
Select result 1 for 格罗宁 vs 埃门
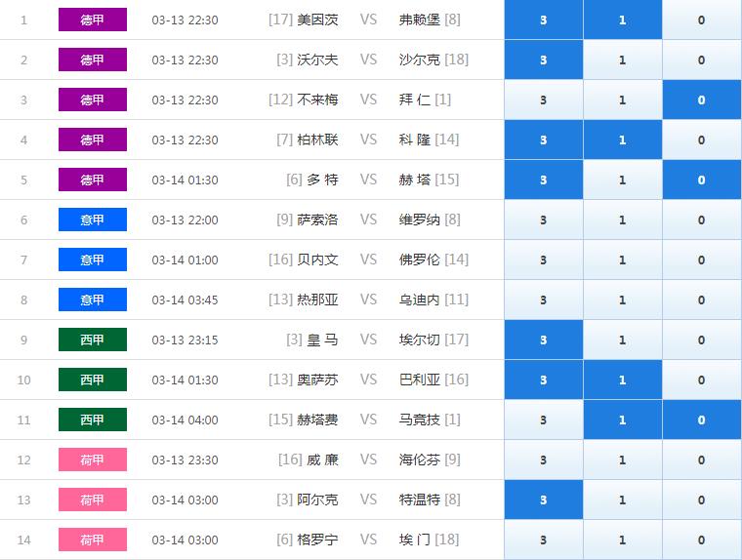click(x=622, y=540)
